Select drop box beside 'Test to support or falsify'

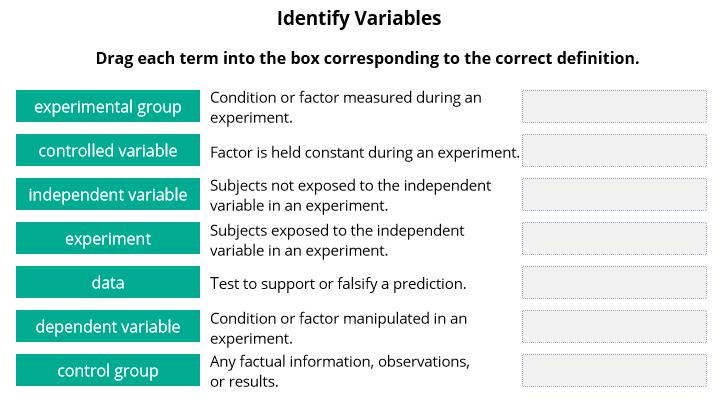click(614, 283)
